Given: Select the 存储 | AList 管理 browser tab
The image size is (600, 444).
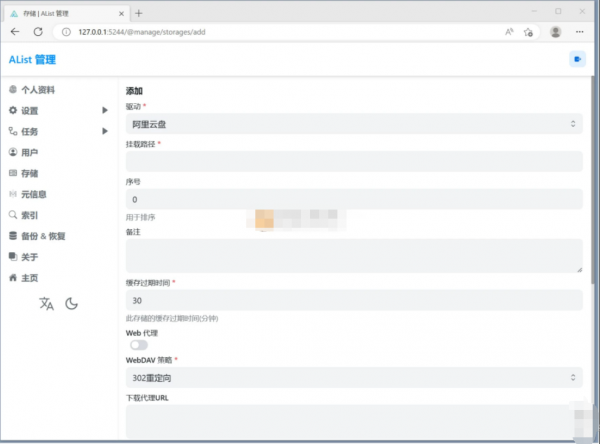Looking at the screenshot, I should tap(67, 13).
